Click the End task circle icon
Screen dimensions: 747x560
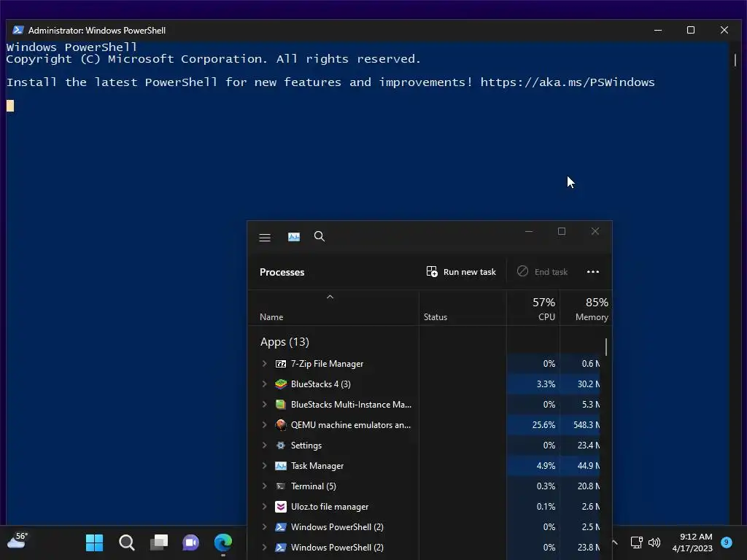(522, 271)
